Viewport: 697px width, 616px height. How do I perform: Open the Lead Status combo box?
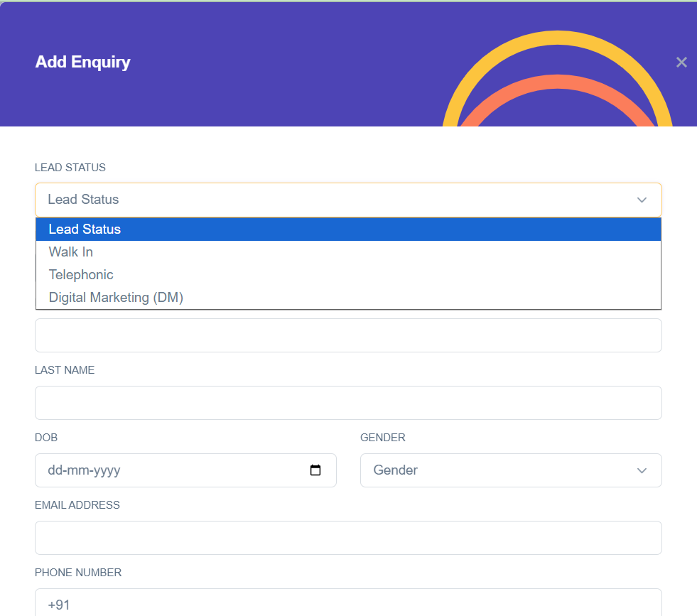348,200
